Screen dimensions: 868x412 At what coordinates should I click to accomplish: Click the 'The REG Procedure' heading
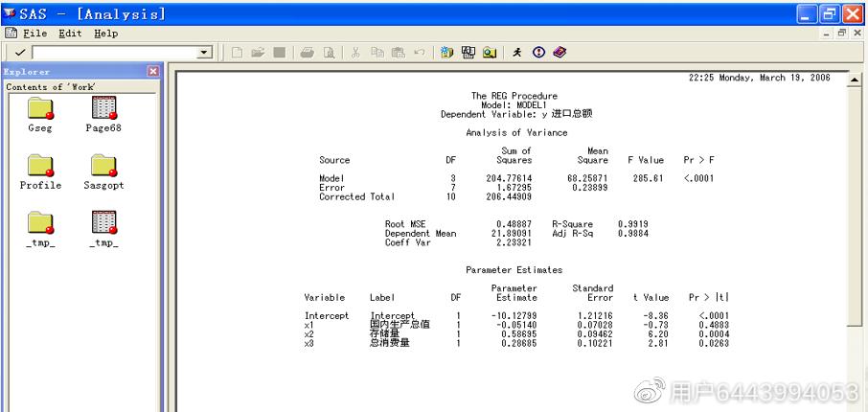click(x=514, y=96)
